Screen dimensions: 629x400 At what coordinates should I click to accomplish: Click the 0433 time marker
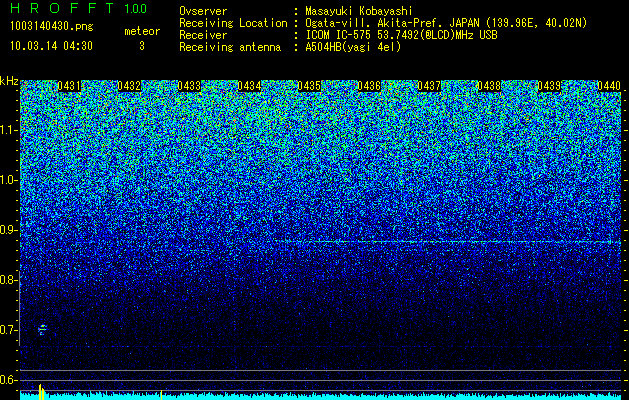coord(189,86)
